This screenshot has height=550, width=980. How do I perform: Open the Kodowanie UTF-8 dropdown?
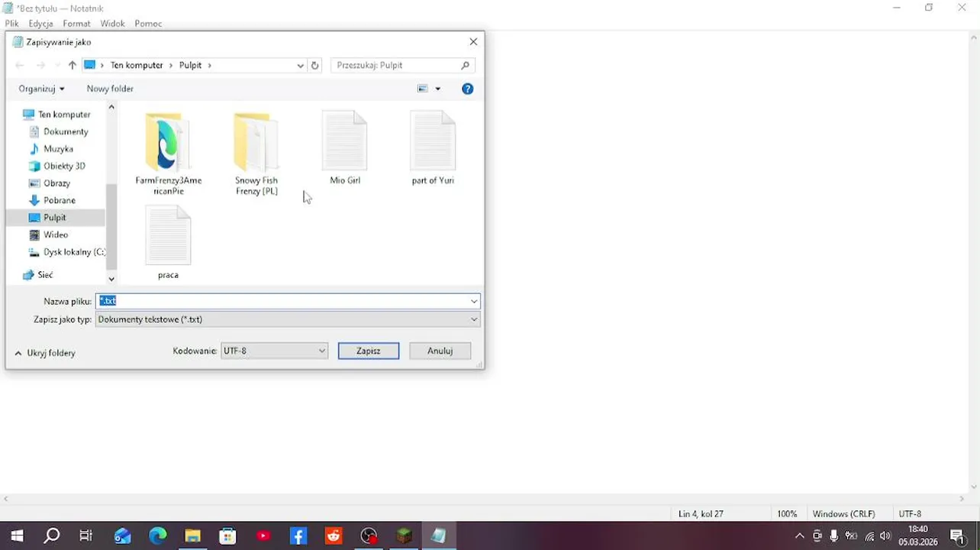(x=274, y=351)
